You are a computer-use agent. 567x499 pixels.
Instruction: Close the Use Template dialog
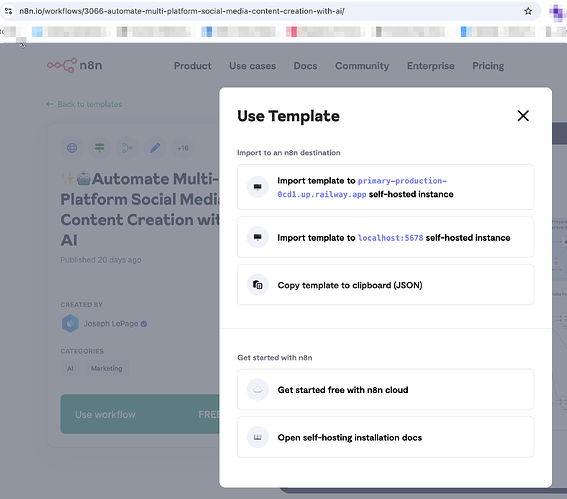[x=523, y=116]
